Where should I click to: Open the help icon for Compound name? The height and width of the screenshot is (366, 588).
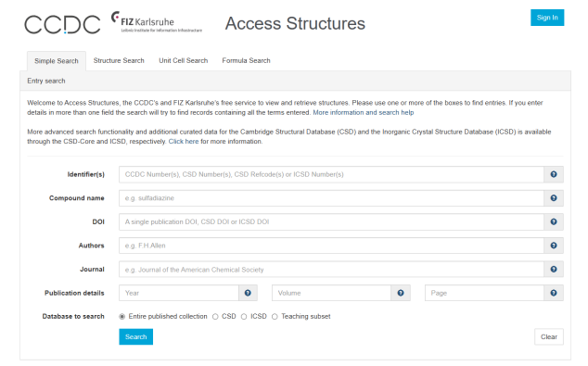click(x=554, y=198)
